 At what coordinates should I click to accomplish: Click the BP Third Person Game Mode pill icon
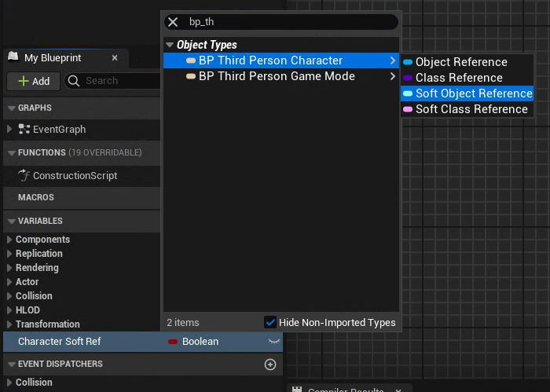click(x=191, y=76)
